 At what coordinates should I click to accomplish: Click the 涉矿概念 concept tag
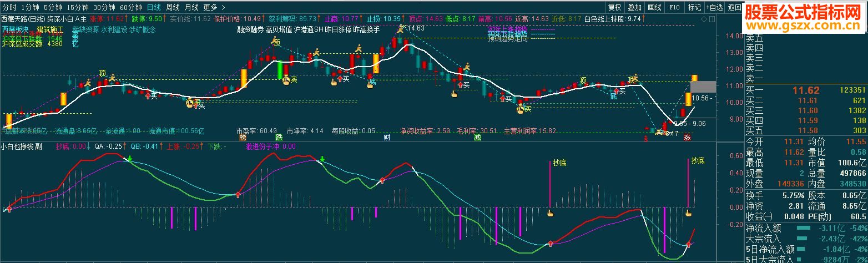(x=143, y=29)
